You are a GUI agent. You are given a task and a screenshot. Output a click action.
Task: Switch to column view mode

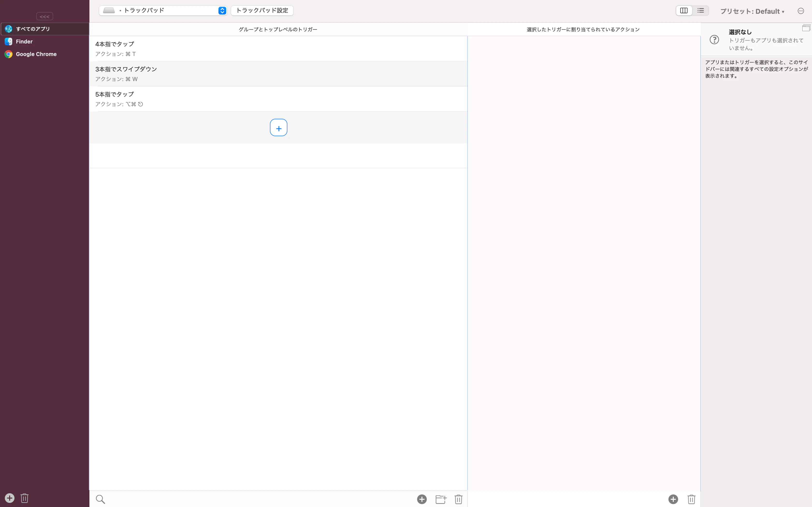point(684,11)
